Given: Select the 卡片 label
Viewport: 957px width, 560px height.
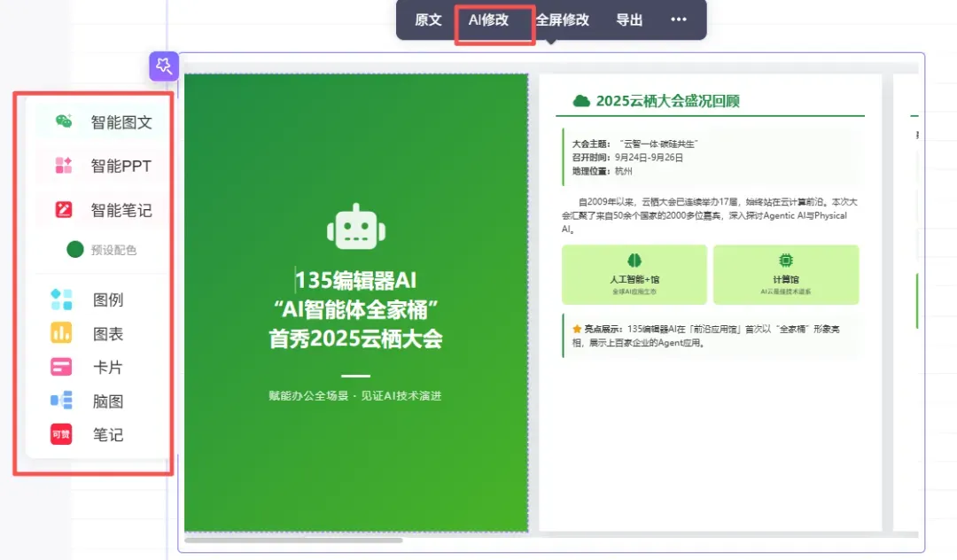Looking at the screenshot, I should [108, 367].
